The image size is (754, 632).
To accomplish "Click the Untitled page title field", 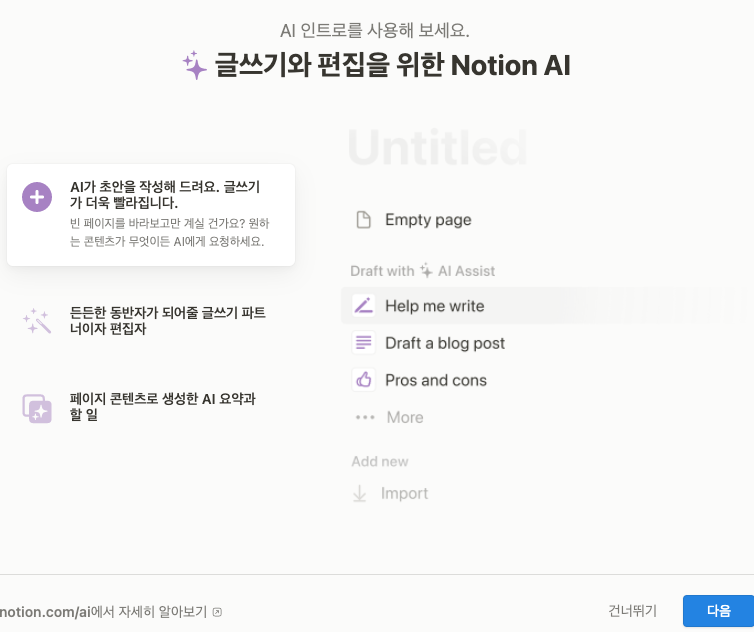I will 438,149.
